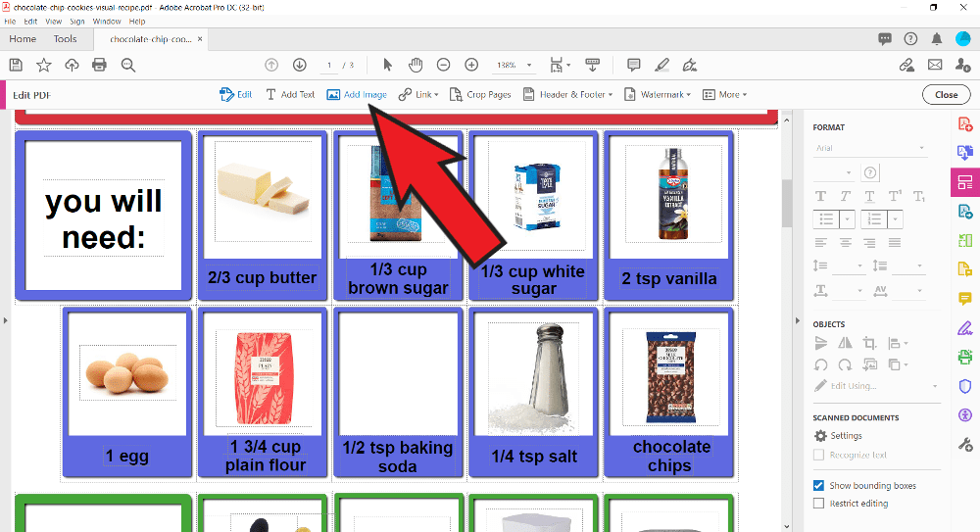
Task: Bookmark document with the star icon
Action: click(x=44, y=65)
